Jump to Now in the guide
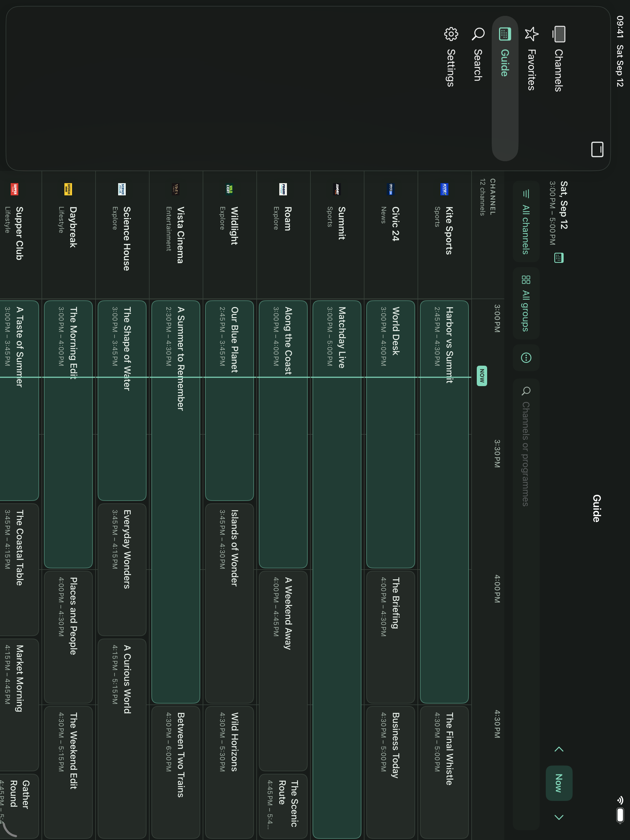The height and width of the screenshot is (840, 630). [x=559, y=783]
